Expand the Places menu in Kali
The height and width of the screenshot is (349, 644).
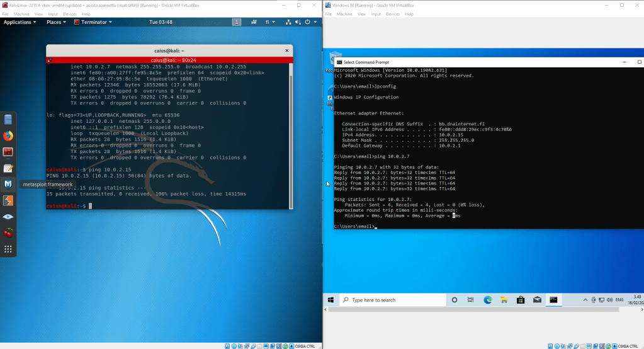click(x=56, y=22)
